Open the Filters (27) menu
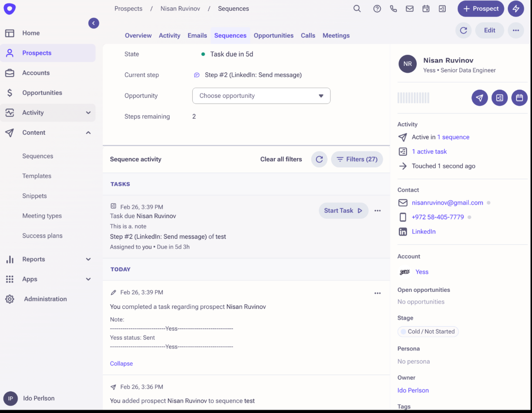 click(357, 159)
